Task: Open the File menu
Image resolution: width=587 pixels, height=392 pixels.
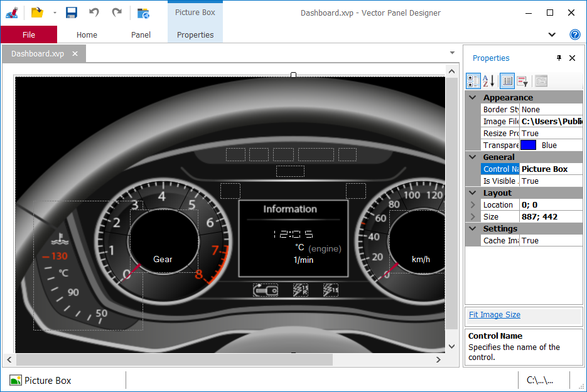Action: [x=29, y=34]
